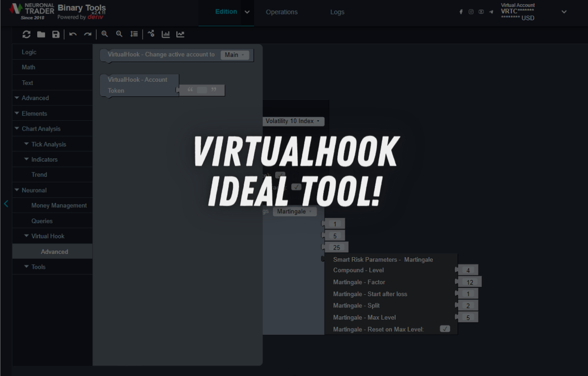
Task: Open file using the folder icon
Action: coord(41,34)
